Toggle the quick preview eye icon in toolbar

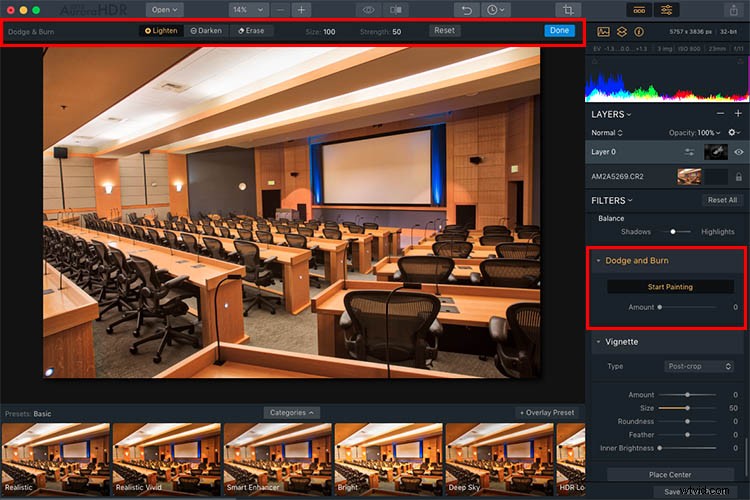368,10
